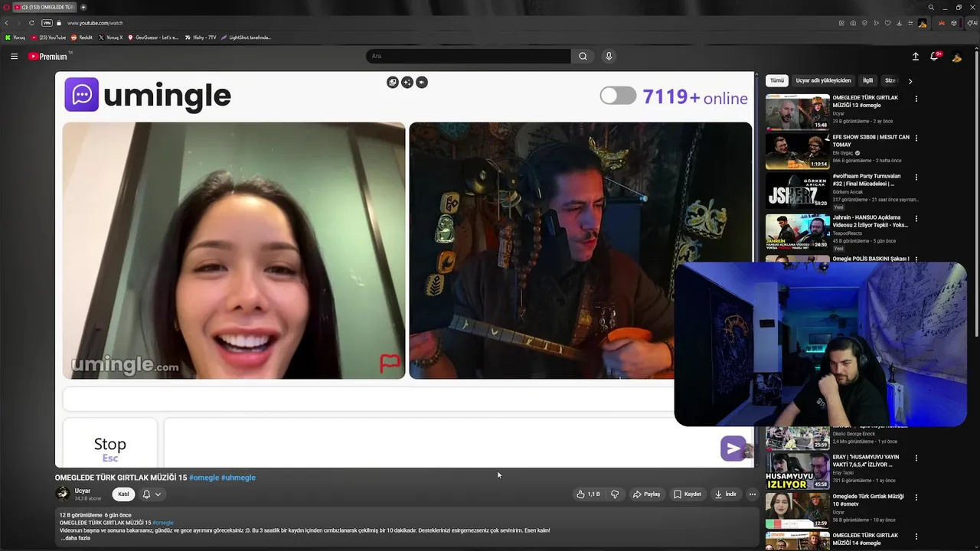Screen dimensions: 980x551
Task: Open the YouTube hamburger guide menu
Action: (x=14, y=56)
